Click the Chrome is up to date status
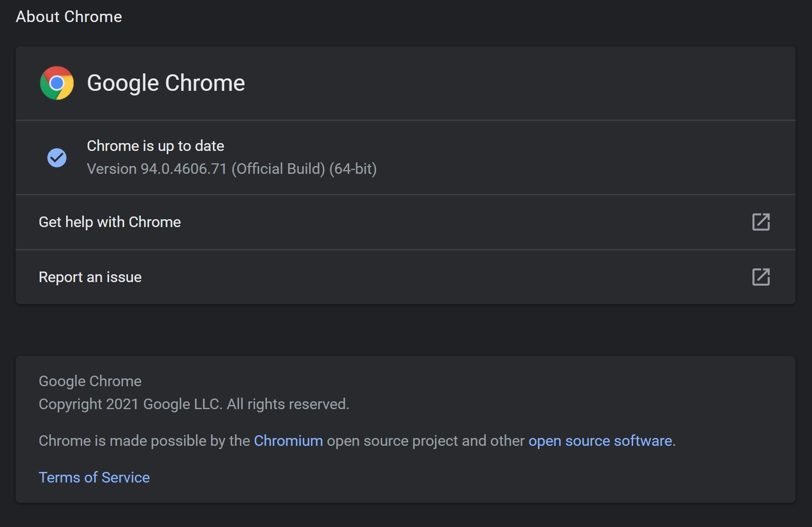Image resolution: width=812 pixels, height=527 pixels. [x=156, y=146]
